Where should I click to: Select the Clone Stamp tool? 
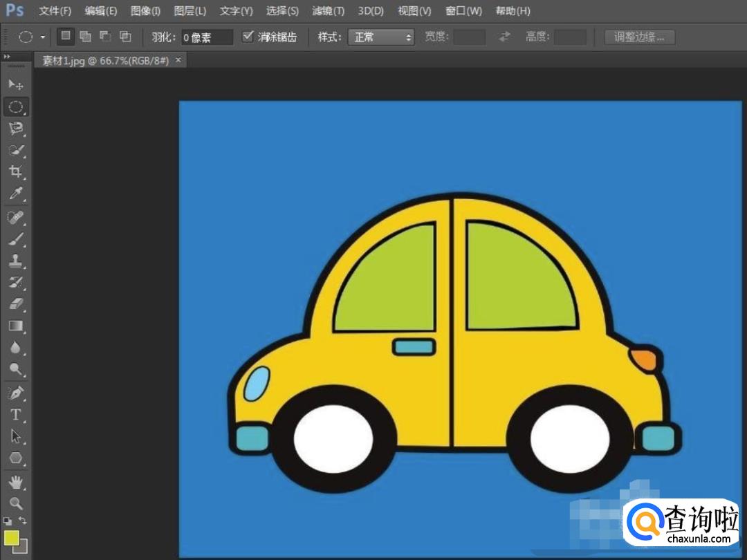[16, 261]
